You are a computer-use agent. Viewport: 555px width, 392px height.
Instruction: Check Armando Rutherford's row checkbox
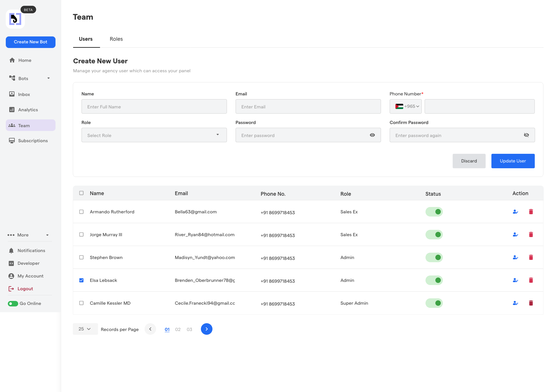[x=82, y=212]
